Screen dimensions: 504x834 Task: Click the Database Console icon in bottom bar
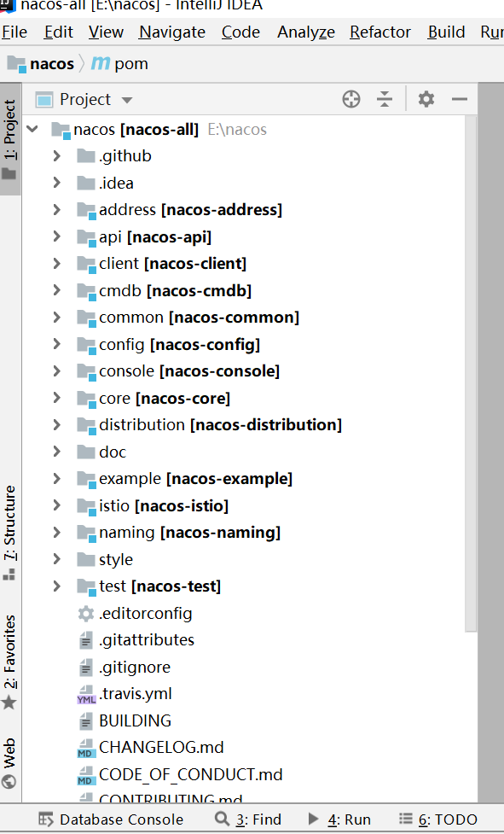click(46, 819)
